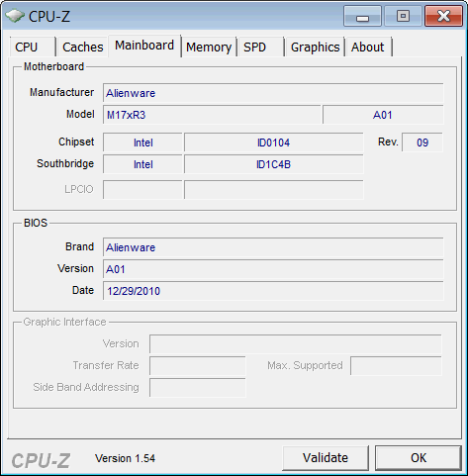Screen dimensions: 468x476
Task: Click the Motherboard group heading
Action: [53, 66]
